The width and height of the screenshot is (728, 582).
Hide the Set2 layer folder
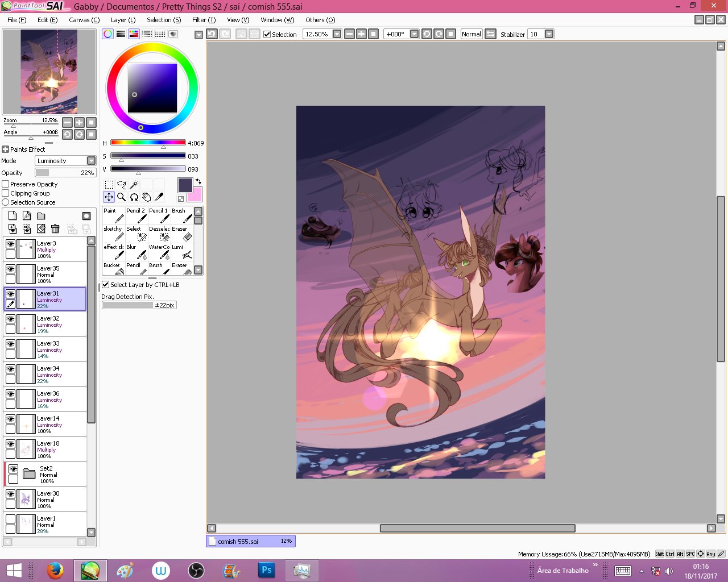pos(13,469)
